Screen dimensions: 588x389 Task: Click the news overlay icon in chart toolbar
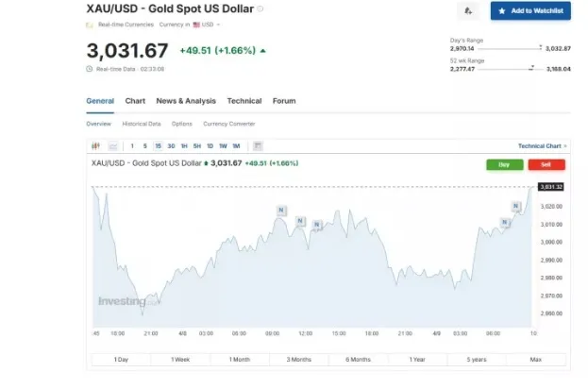tap(258, 146)
